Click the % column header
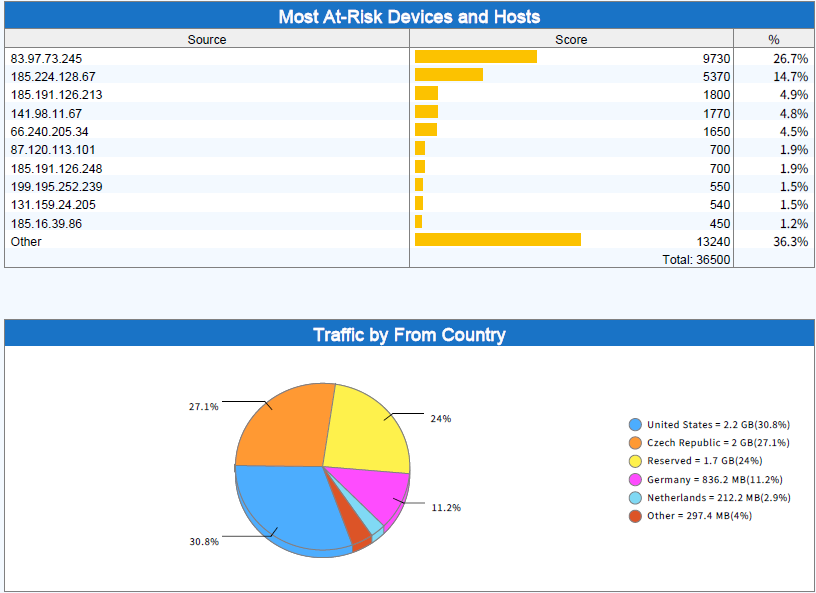This screenshot has width=816, height=593. click(774, 40)
